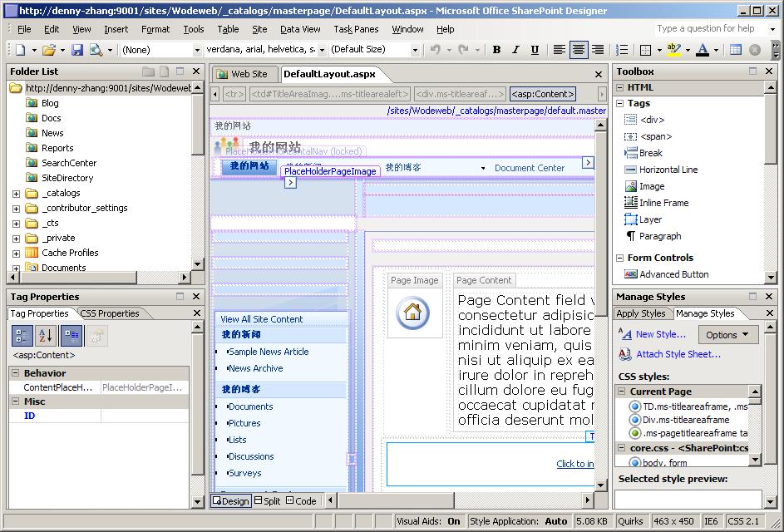Image resolution: width=784 pixels, height=532 pixels.
Task: Select Horizontal Line in Toolbox
Action: [668, 170]
